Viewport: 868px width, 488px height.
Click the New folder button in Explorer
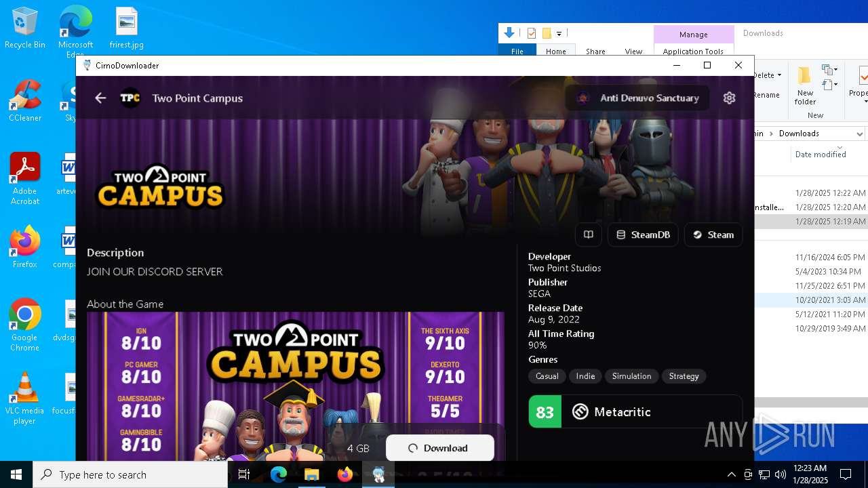pyautogui.click(x=805, y=85)
